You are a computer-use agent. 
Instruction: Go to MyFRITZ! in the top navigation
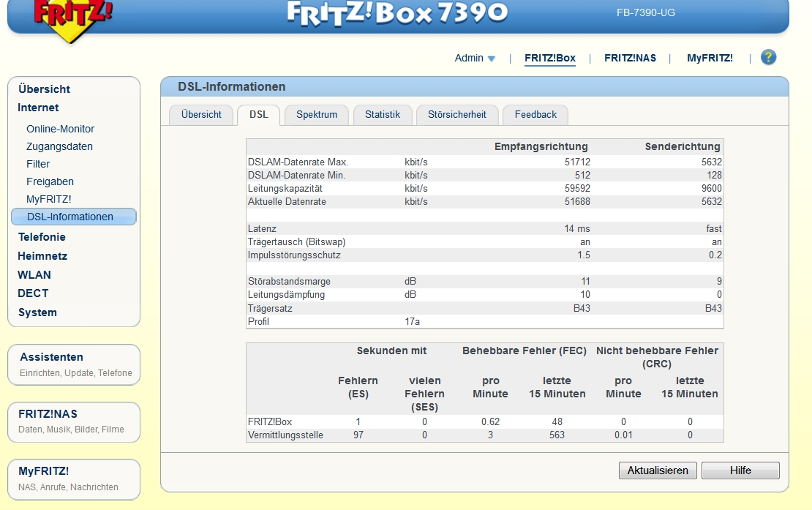click(x=709, y=59)
